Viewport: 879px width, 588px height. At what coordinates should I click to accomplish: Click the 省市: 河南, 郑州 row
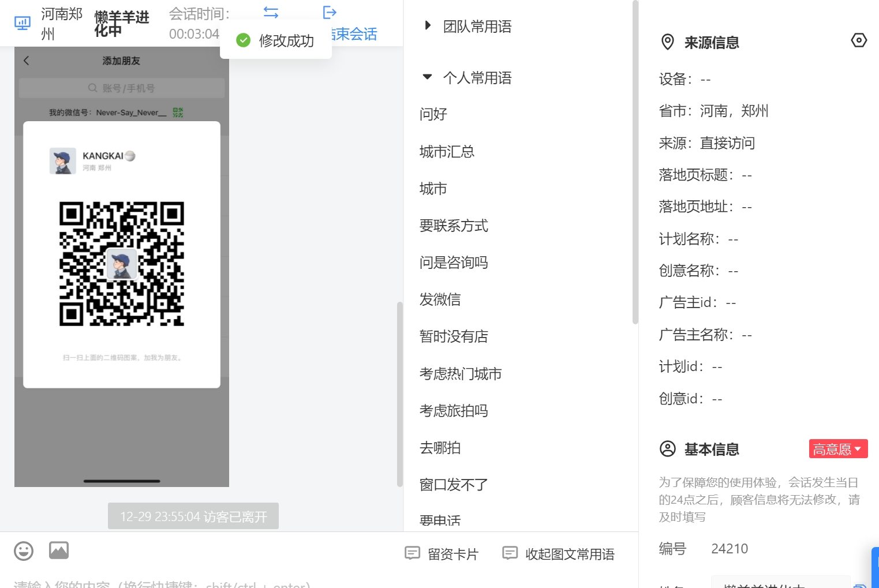pyautogui.click(x=714, y=111)
